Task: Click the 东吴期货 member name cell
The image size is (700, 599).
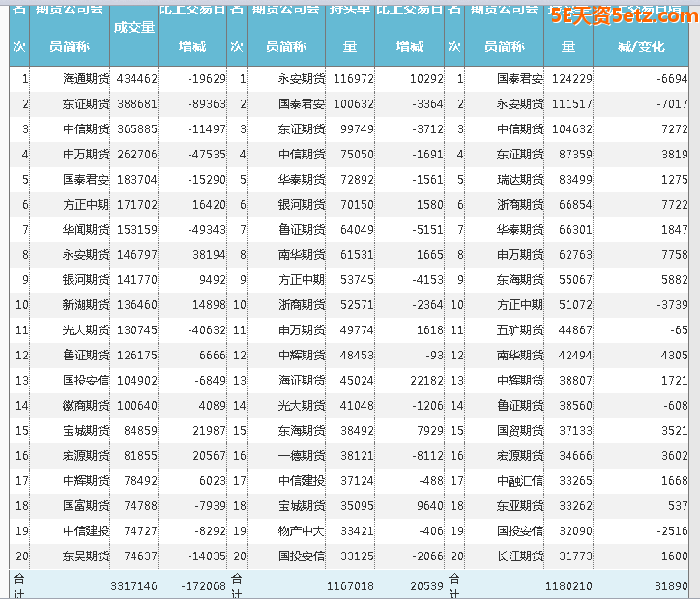Action: [86, 556]
